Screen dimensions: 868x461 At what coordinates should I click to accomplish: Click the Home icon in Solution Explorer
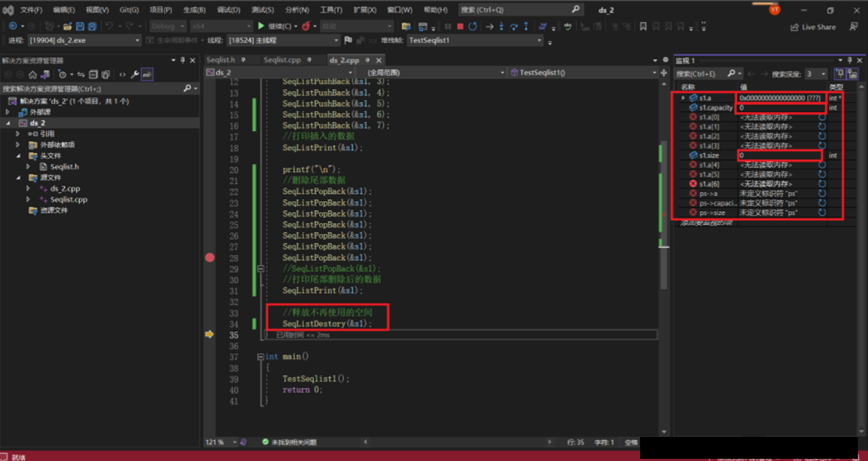pos(33,75)
